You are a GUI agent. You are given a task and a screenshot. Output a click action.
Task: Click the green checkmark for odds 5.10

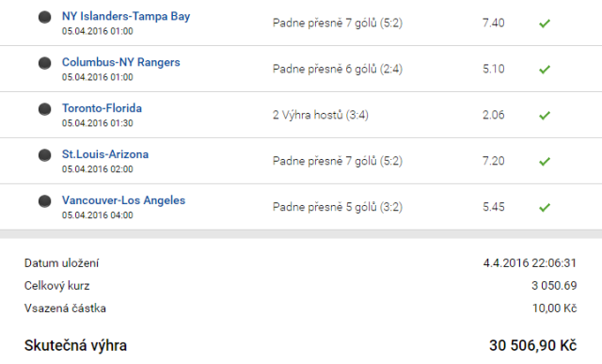[545, 70]
